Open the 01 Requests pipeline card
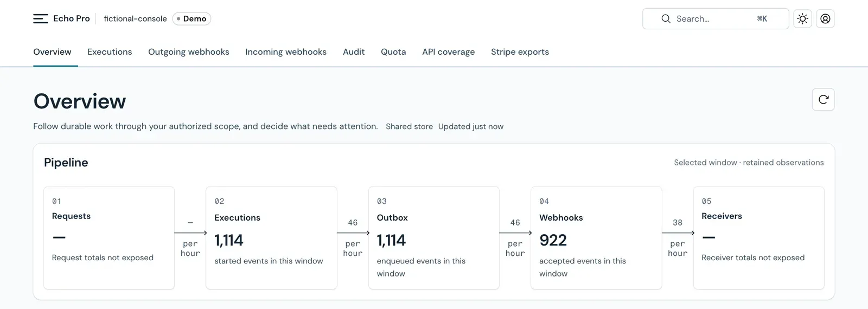 109,238
